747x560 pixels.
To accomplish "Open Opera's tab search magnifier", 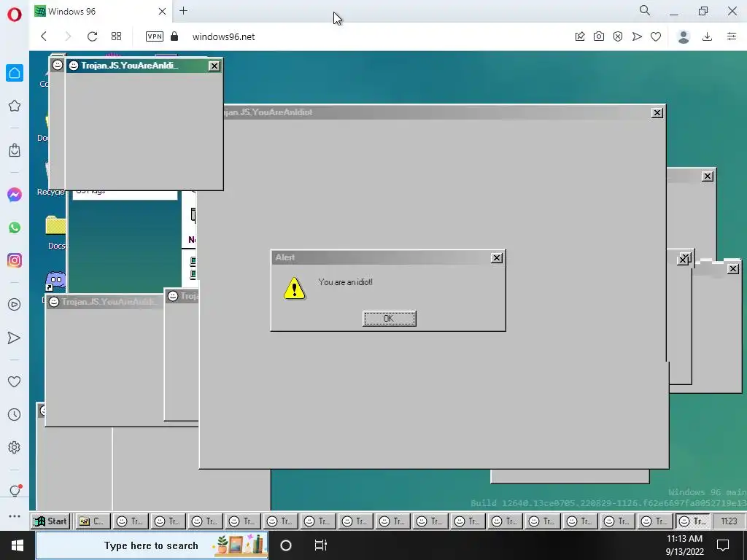I will 644,10.
